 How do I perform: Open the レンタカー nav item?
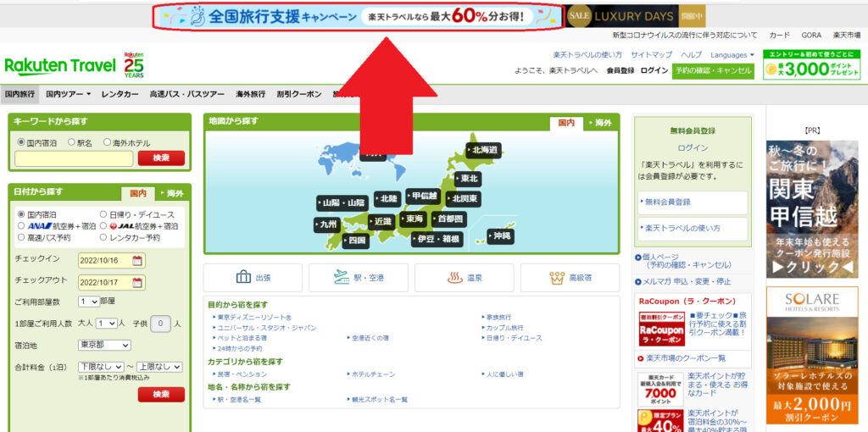click(x=120, y=94)
